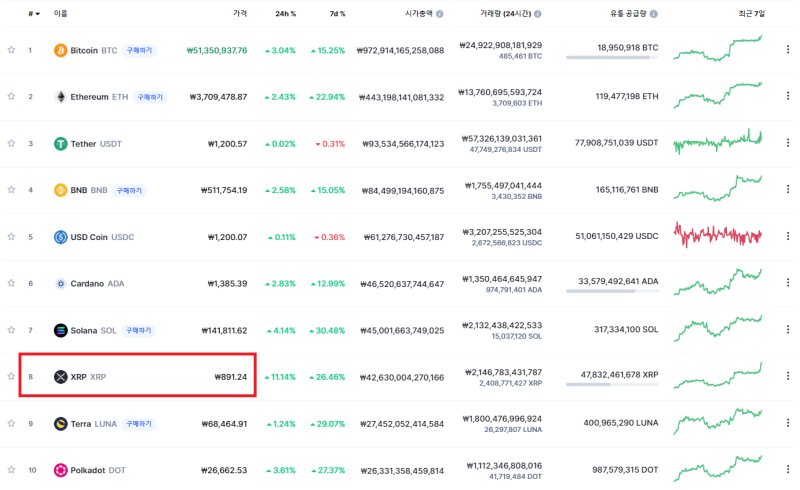
Task: Open the Bitcoin row more-options menu
Action: (788, 50)
